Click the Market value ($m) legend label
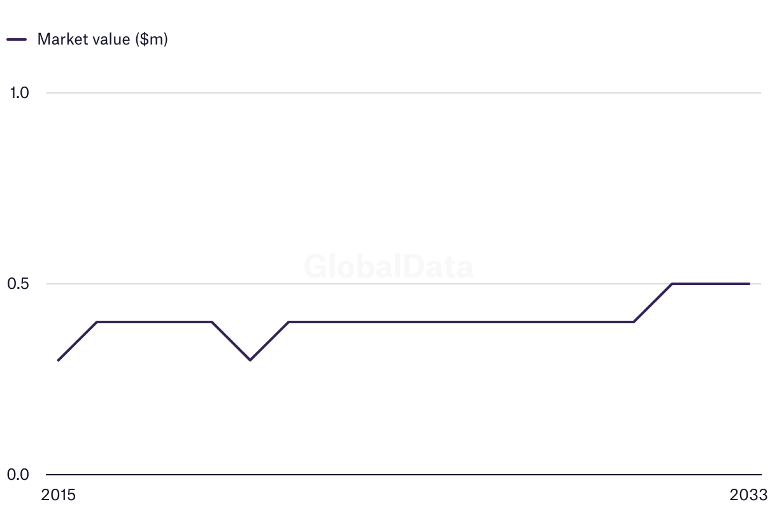Viewport: 777px width, 532px height. coord(103,39)
